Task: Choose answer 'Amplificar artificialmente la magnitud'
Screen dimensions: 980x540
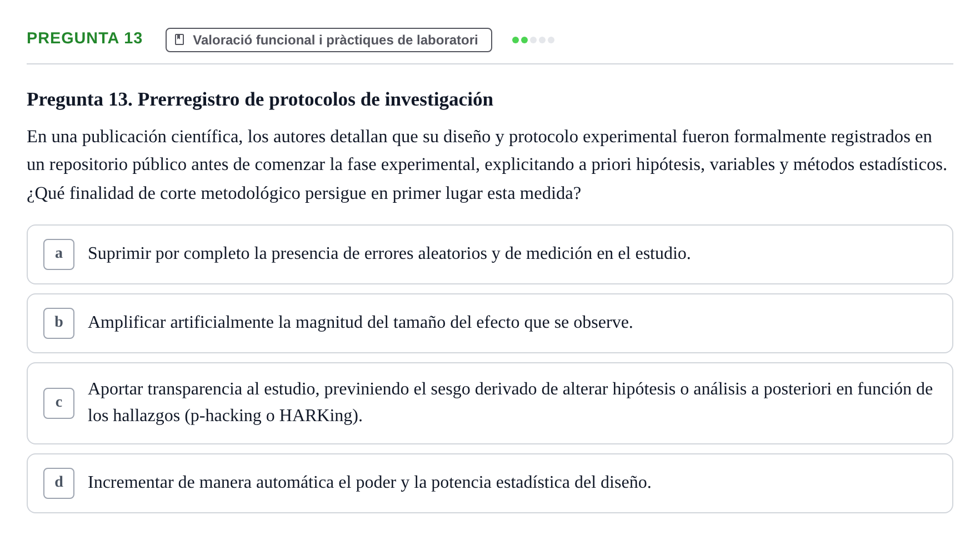Action: [x=490, y=323]
